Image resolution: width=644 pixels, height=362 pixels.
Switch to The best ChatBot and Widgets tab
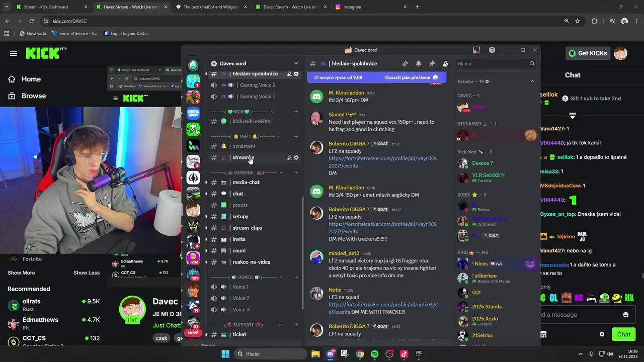coord(210,7)
